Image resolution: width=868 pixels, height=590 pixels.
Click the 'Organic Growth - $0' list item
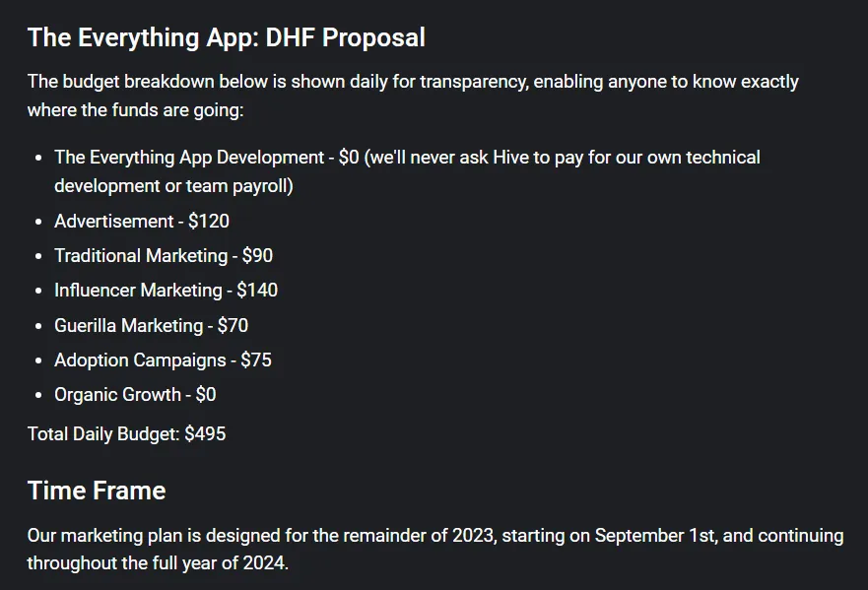pyautogui.click(x=135, y=395)
